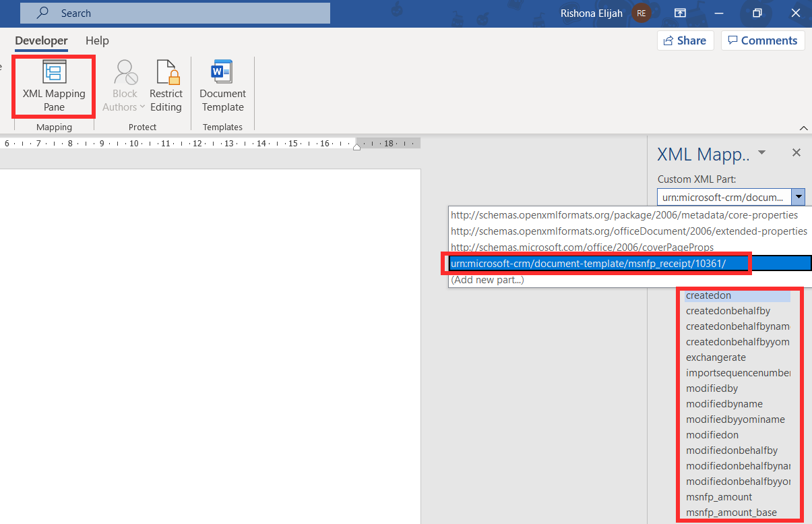Viewport: 812px width, 524px height.
Task: Open the Block Authors dropdown arrow
Action: (142, 107)
